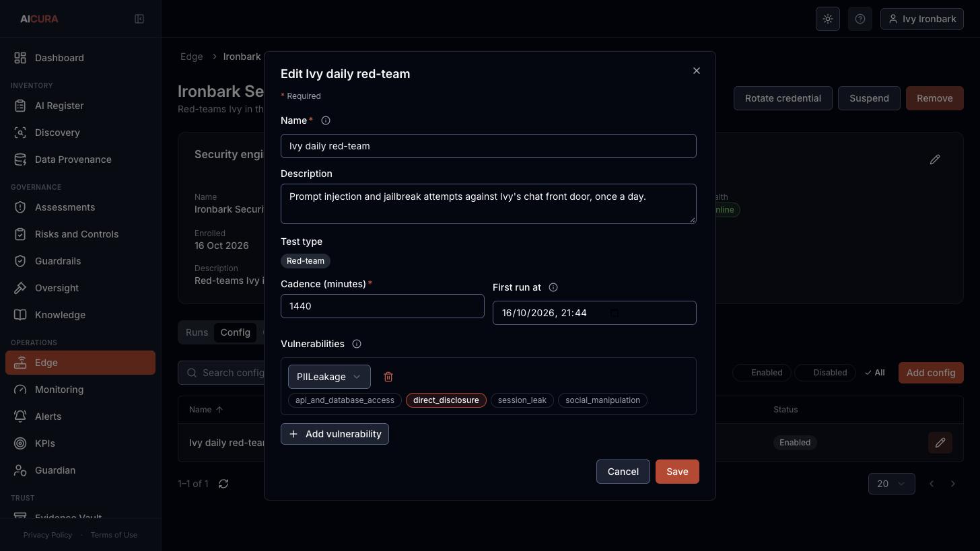Click the Name field info icon
Screen dimensions: 980x551
(x=326, y=120)
